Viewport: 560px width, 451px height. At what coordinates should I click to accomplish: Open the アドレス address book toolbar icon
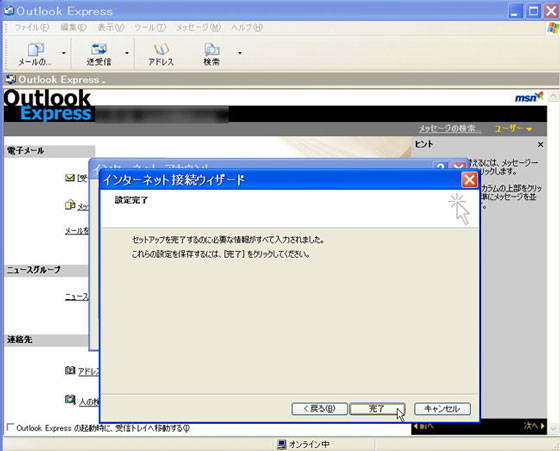point(161,54)
